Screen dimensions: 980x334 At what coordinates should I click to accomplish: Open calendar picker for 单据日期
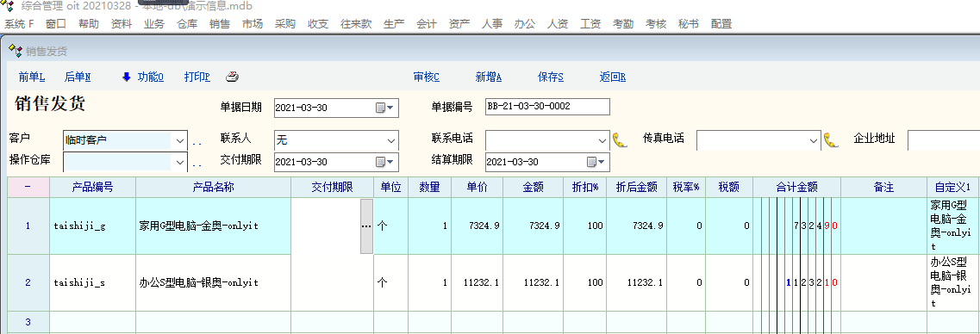pos(385,108)
